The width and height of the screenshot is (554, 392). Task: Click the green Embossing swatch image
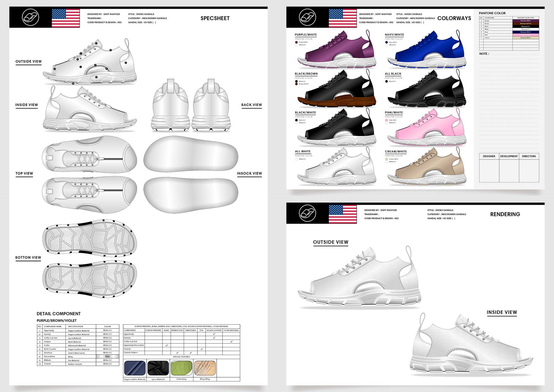click(x=181, y=368)
